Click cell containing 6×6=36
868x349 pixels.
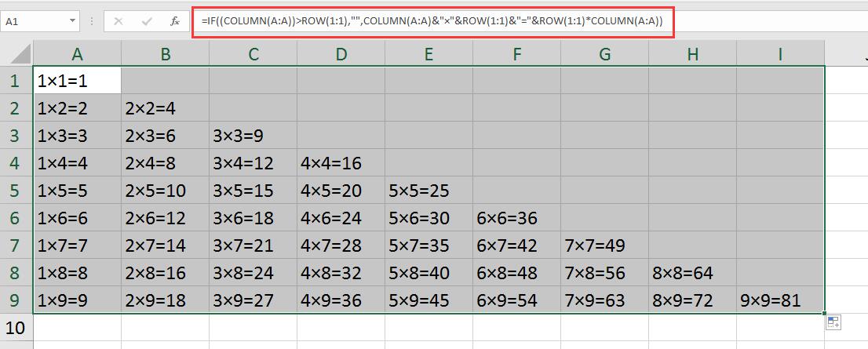coord(517,218)
